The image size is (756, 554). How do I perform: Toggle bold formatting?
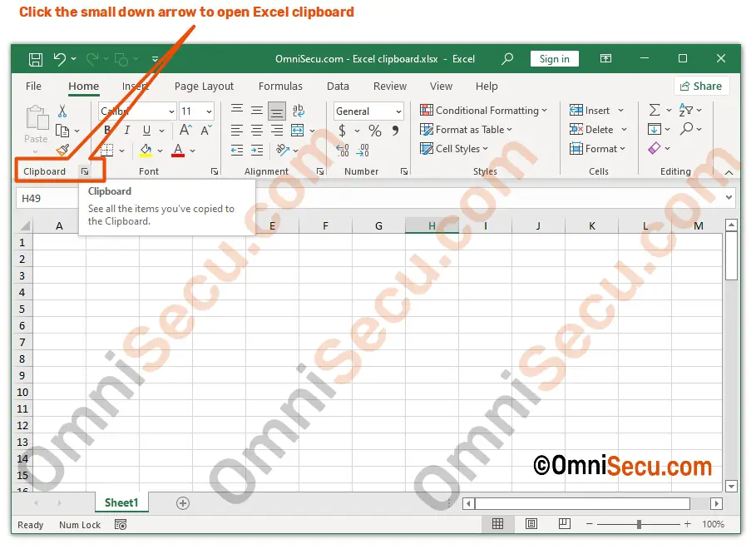click(x=107, y=131)
